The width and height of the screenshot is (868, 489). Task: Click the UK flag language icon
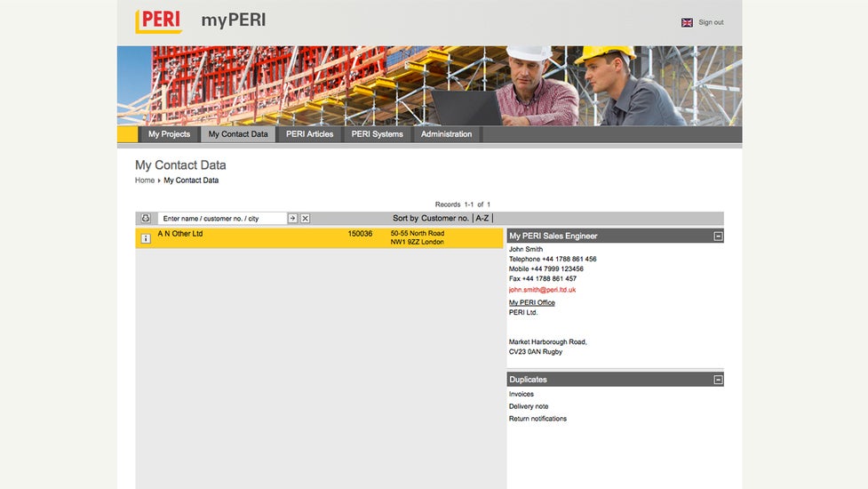point(687,23)
